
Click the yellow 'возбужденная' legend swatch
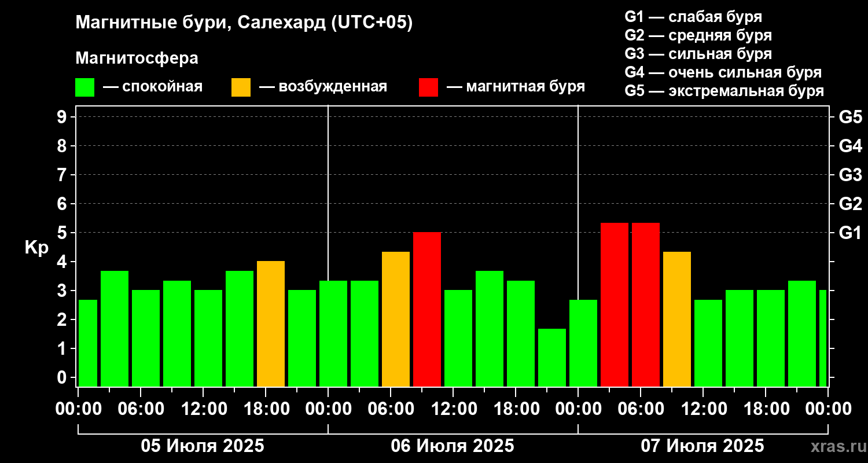tap(241, 87)
